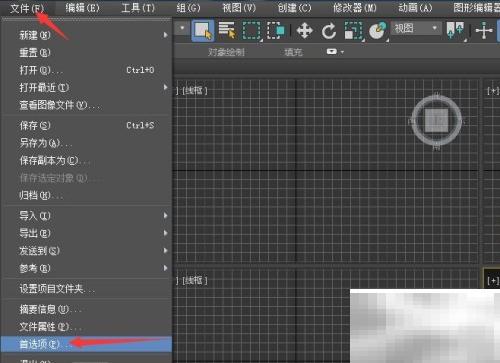Choose the Rectangular Selection Region tool
The height and width of the screenshot is (363, 500).
click(251, 31)
